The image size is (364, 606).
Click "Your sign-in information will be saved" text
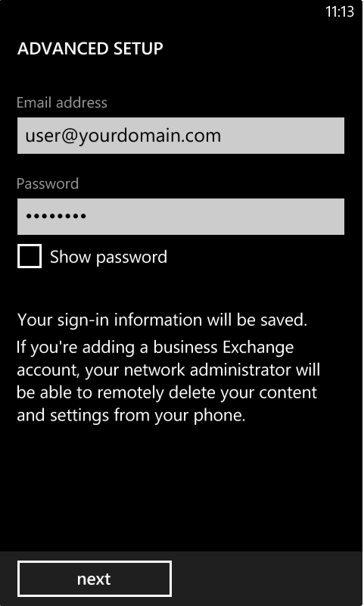162,320
